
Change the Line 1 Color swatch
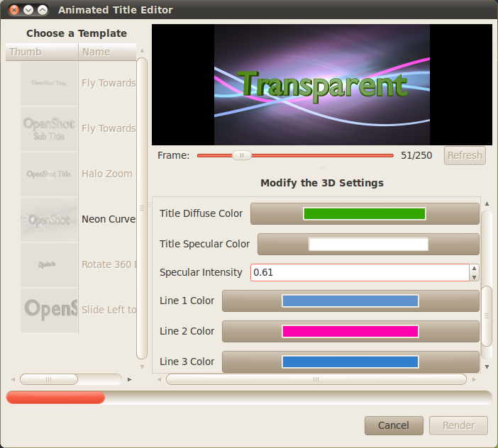click(350, 301)
